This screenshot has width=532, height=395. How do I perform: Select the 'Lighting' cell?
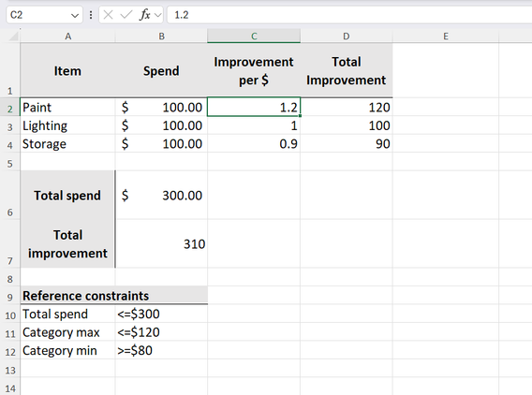coord(67,125)
